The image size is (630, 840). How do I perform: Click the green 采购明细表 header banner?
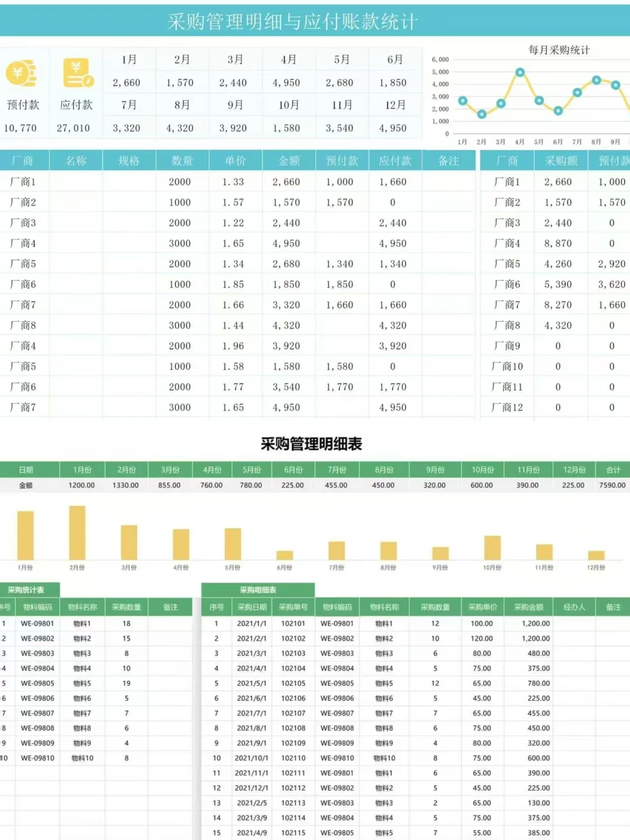click(x=258, y=590)
